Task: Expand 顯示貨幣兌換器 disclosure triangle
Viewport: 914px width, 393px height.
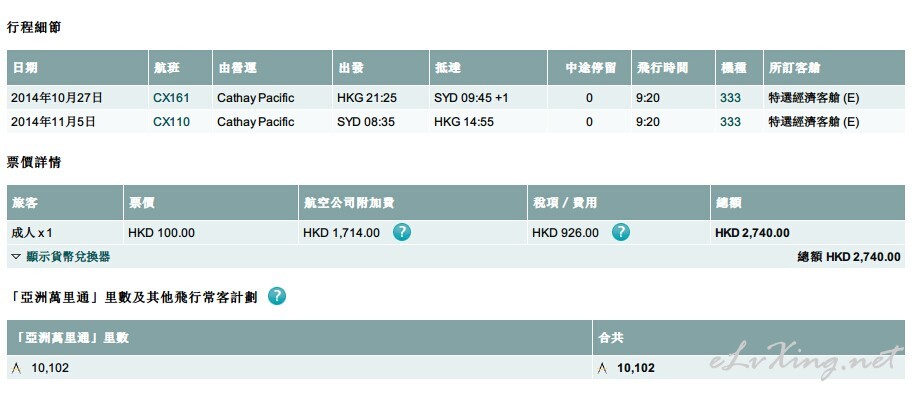Action: pyautogui.click(x=16, y=257)
